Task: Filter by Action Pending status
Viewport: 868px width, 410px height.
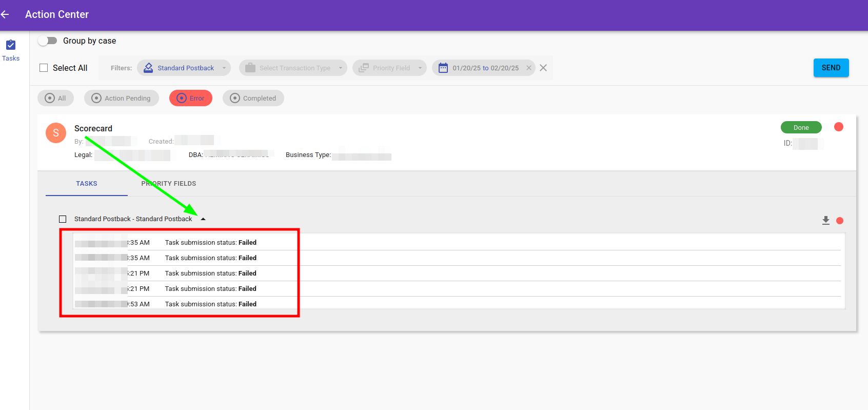Action: point(122,98)
